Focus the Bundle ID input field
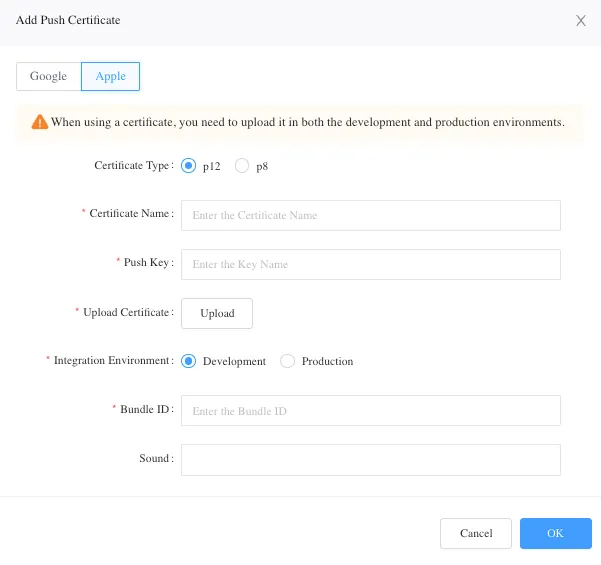This screenshot has width=601, height=565. pos(371,411)
